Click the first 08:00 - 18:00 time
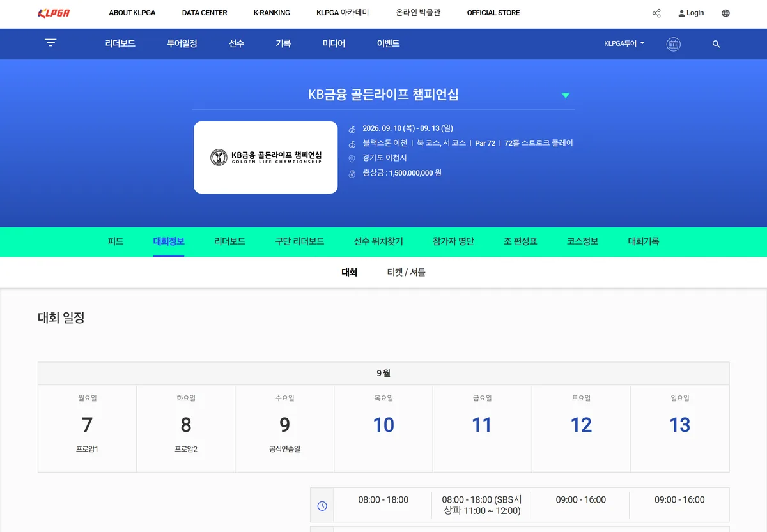This screenshot has width=767, height=532. 383,500
